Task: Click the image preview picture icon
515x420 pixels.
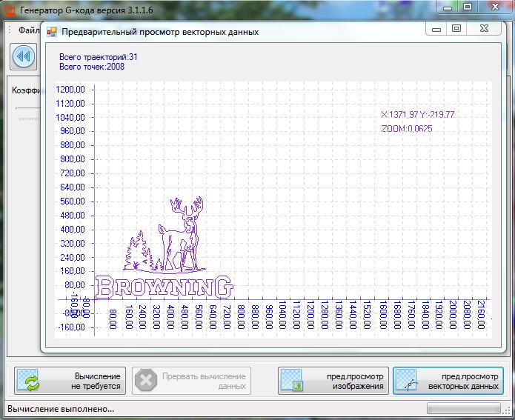Action: click(x=292, y=381)
